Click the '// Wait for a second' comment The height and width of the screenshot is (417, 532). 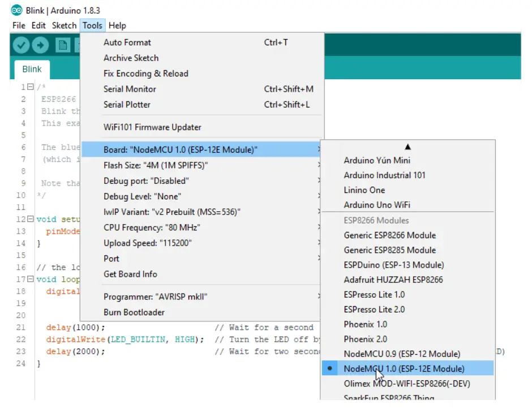[x=264, y=328]
